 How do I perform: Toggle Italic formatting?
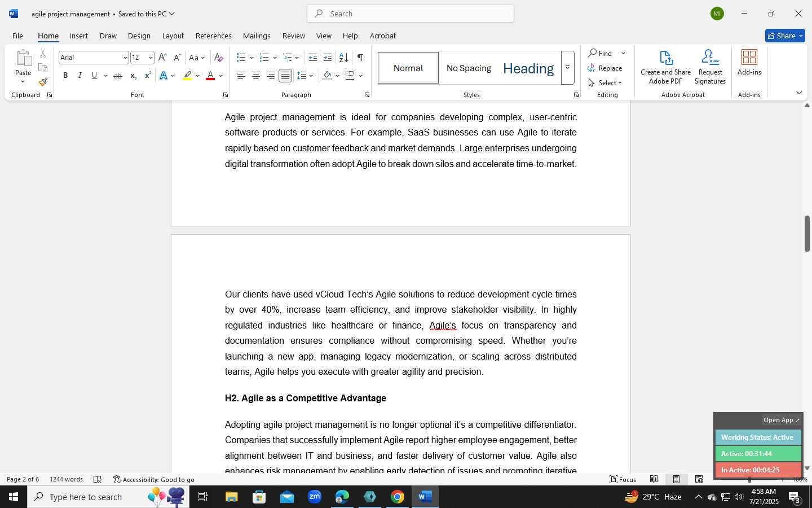[x=80, y=76]
